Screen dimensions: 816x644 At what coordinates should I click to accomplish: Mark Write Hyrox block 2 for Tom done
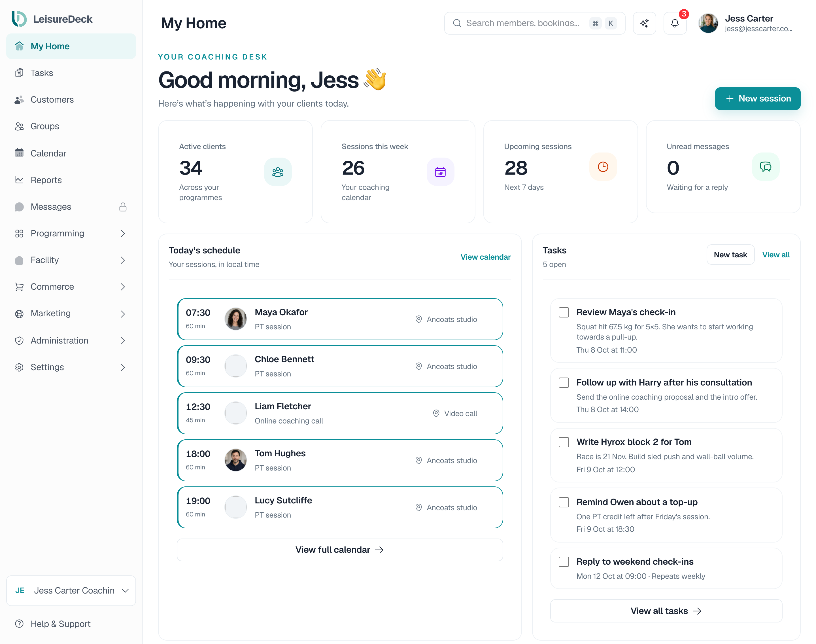pos(564,442)
